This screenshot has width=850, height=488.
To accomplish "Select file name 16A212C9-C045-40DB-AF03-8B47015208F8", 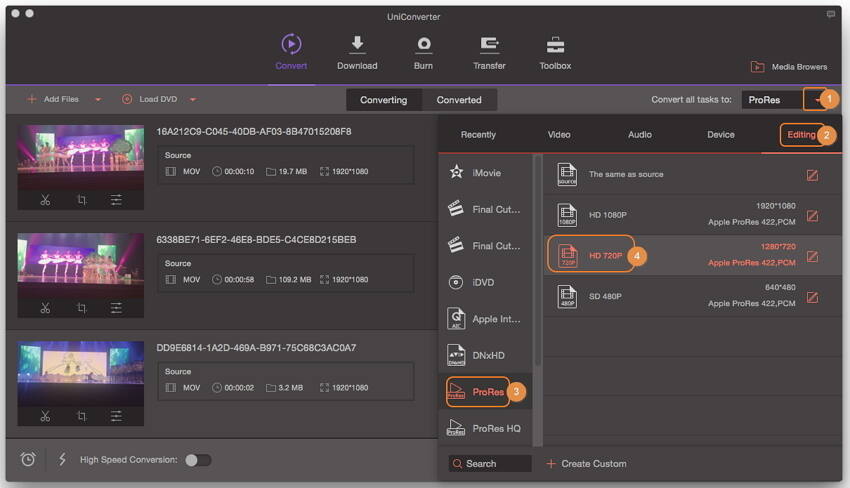I will [254, 131].
